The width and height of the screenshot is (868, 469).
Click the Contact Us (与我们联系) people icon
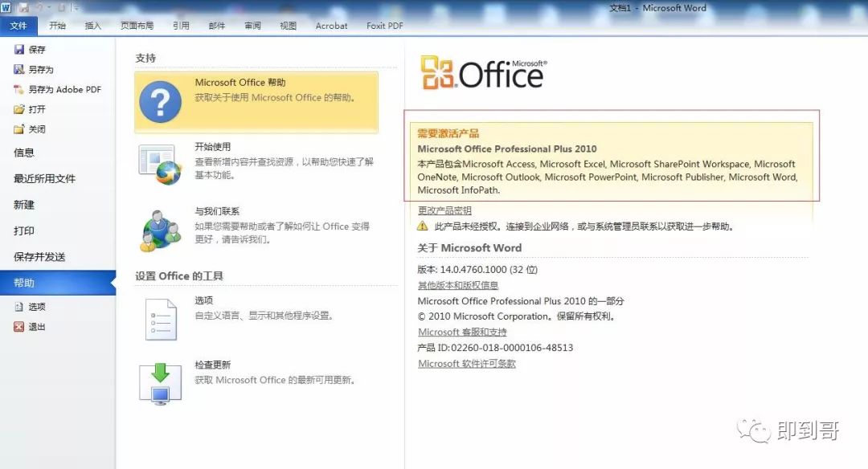point(161,230)
